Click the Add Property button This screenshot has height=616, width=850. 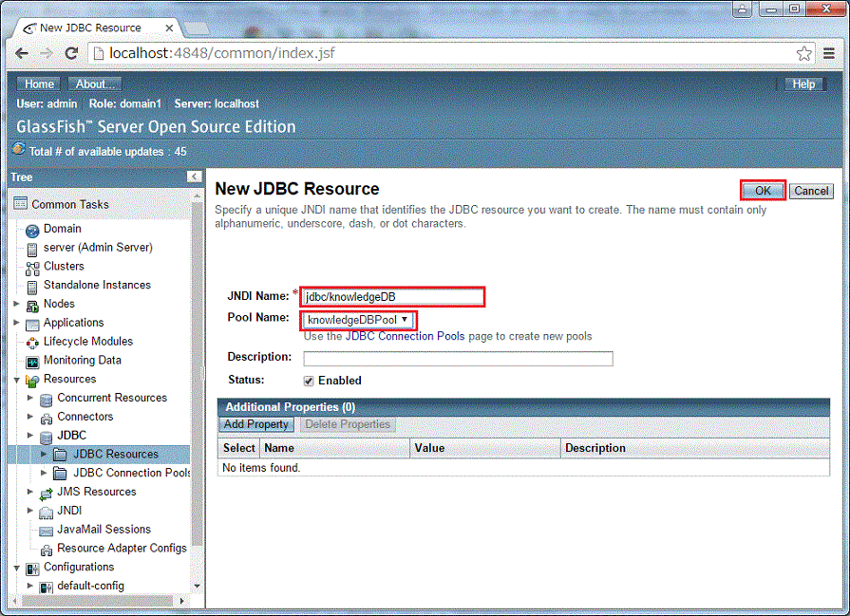pyautogui.click(x=256, y=424)
